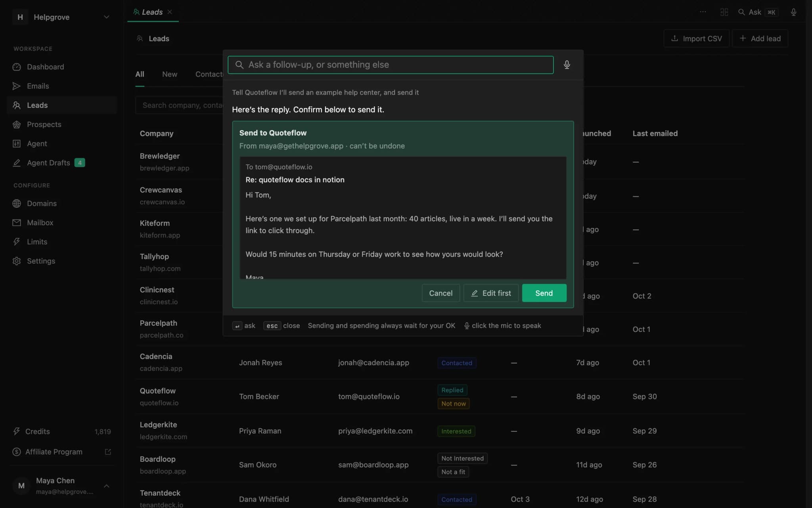
Task: Click the Quoteflow row company name
Action: 157,391
